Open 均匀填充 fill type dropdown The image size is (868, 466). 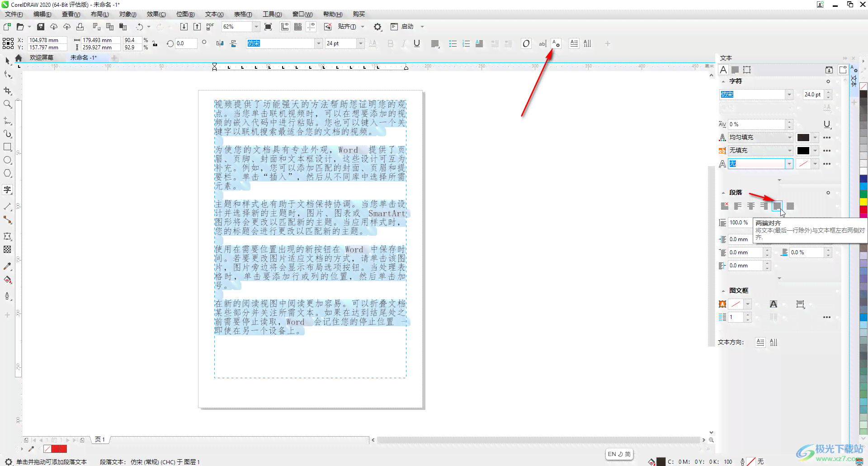(790, 138)
